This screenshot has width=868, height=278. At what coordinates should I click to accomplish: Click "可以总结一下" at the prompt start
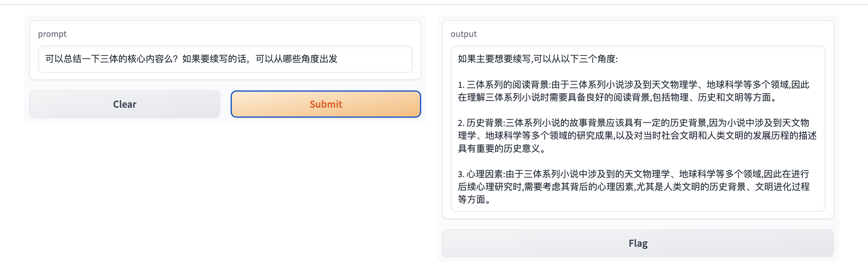click(x=72, y=59)
